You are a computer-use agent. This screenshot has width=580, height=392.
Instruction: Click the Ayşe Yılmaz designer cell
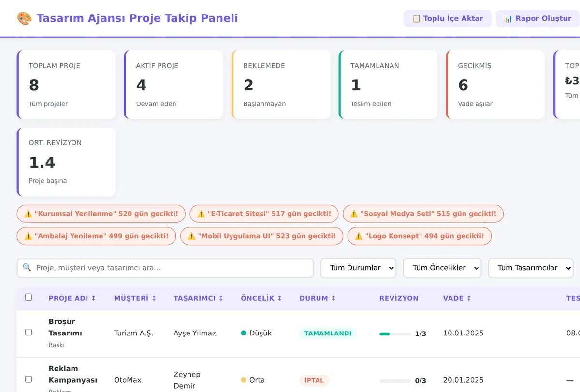(195, 333)
